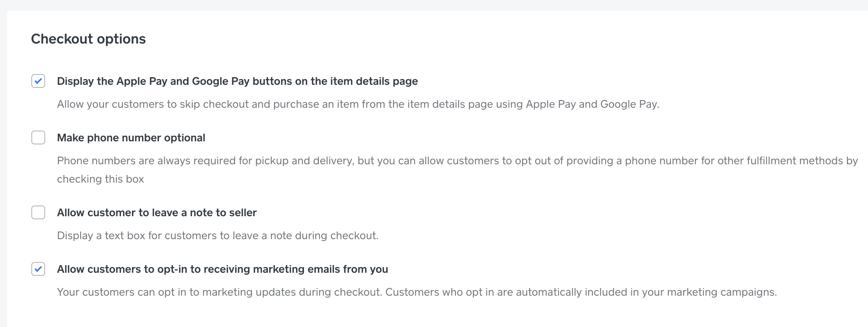Tick the leave a note to seller checkbox
The width and height of the screenshot is (868, 327).
click(38, 212)
